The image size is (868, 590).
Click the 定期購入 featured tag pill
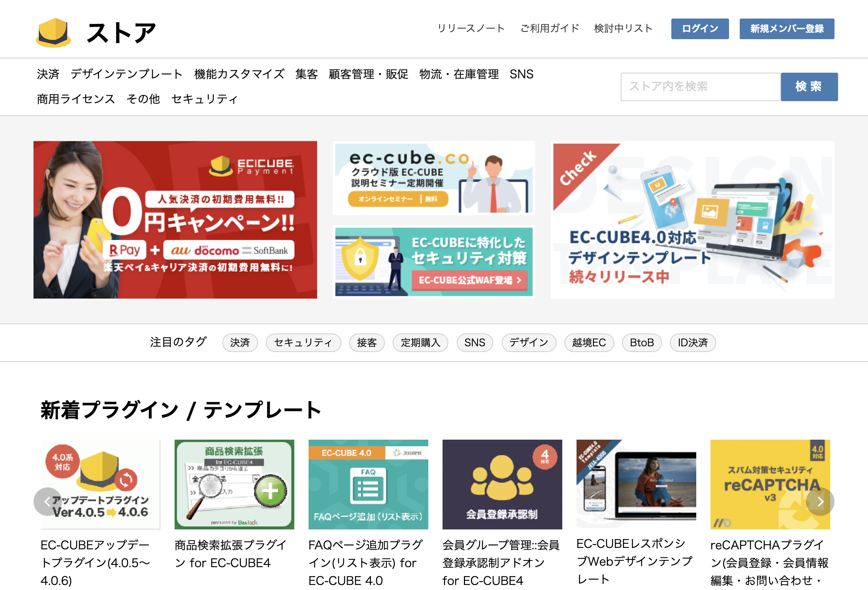coord(420,342)
